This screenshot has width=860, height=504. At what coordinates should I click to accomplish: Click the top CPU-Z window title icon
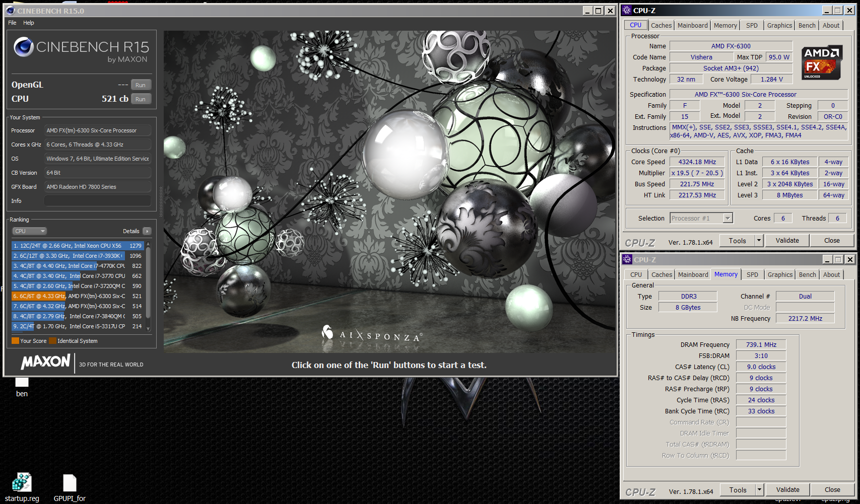[627, 10]
